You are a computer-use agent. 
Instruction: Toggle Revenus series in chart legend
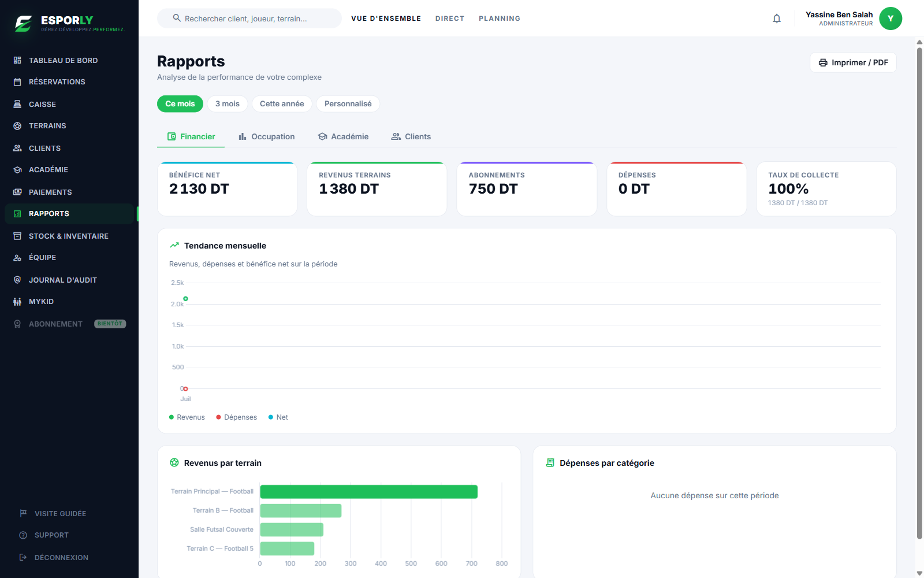tap(187, 417)
